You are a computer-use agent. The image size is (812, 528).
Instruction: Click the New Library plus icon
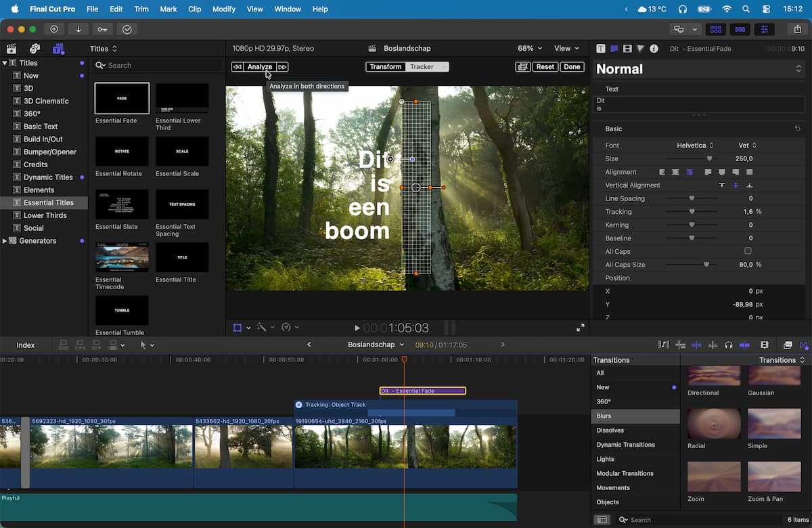(x=54, y=29)
